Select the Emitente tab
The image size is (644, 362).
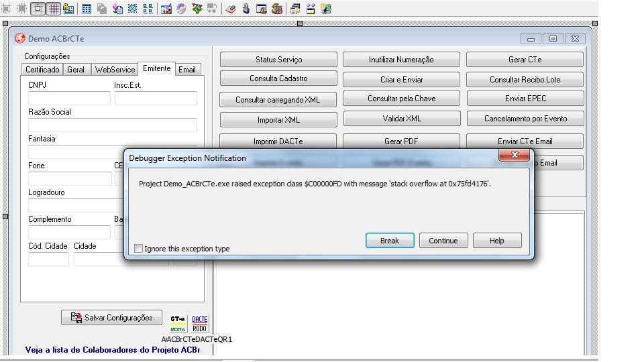point(156,68)
